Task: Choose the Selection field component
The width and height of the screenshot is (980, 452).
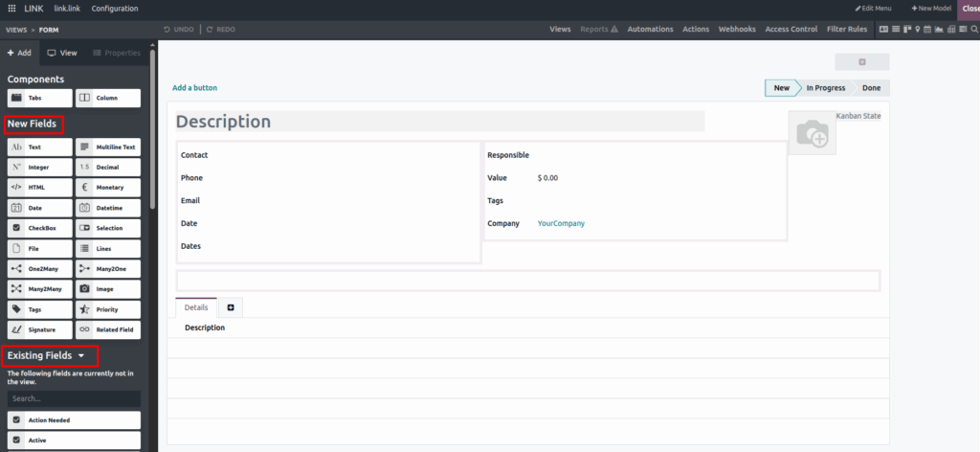Action: pyautogui.click(x=108, y=229)
